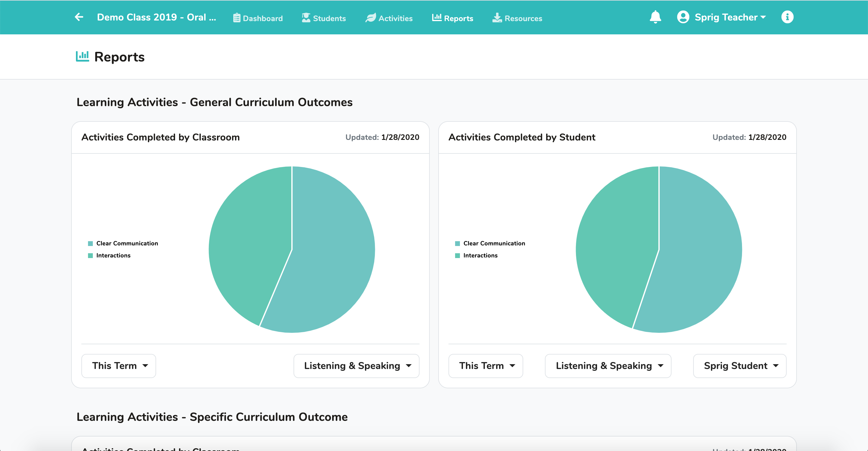
Task: Click 'Learning Activities - Specific Curriculum Outcome' heading
Action: [x=212, y=417]
